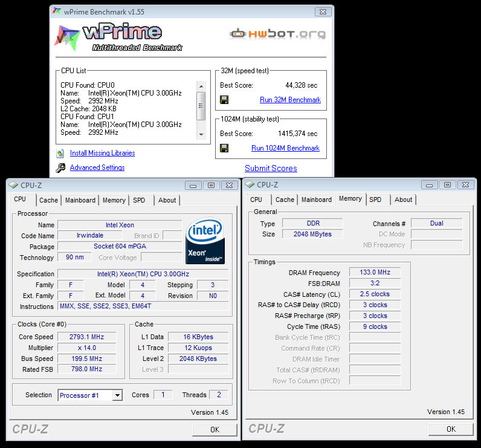The image size is (481, 448).
Task: Maximize the right CPU-Z window
Action: coord(447,185)
